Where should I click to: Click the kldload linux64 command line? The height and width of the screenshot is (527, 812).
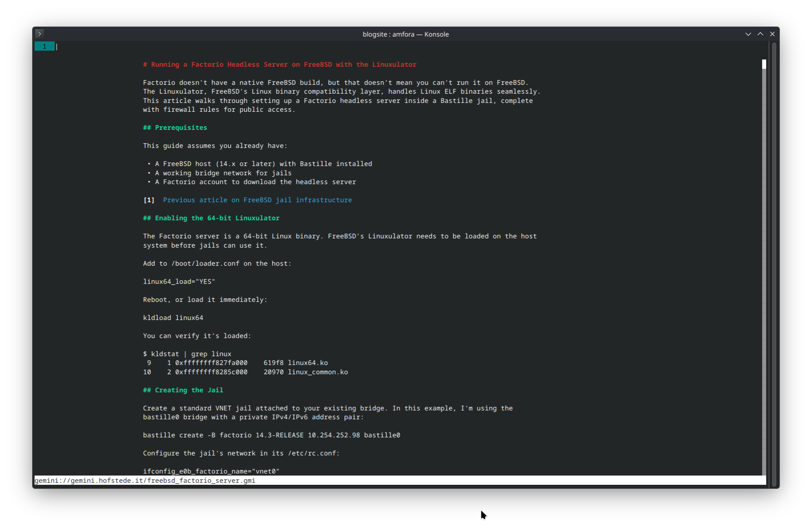(173, 318)
